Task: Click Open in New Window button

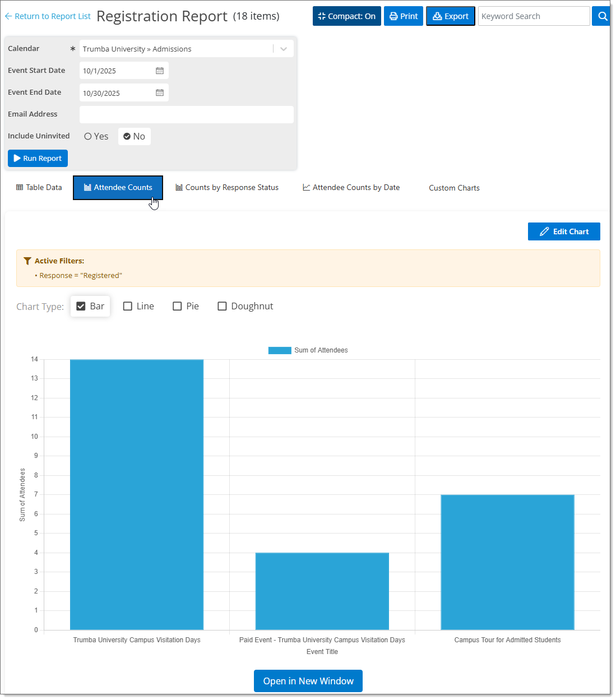Action: pyautogui.click(x=308, y=681)
